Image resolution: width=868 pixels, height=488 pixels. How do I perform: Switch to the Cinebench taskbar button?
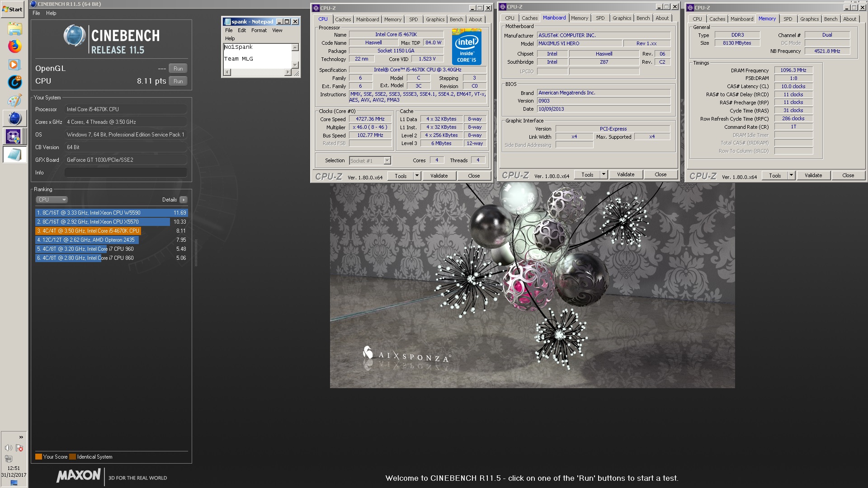tap(14, 118)
